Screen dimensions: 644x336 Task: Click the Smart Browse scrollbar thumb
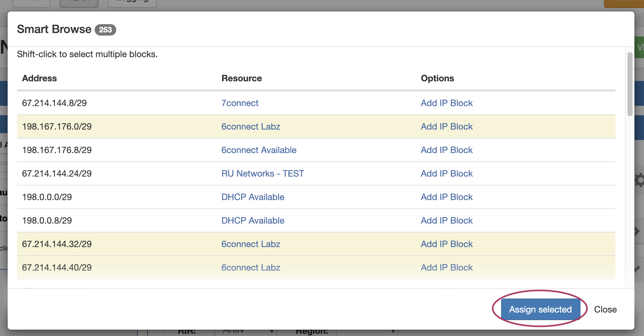630,84
